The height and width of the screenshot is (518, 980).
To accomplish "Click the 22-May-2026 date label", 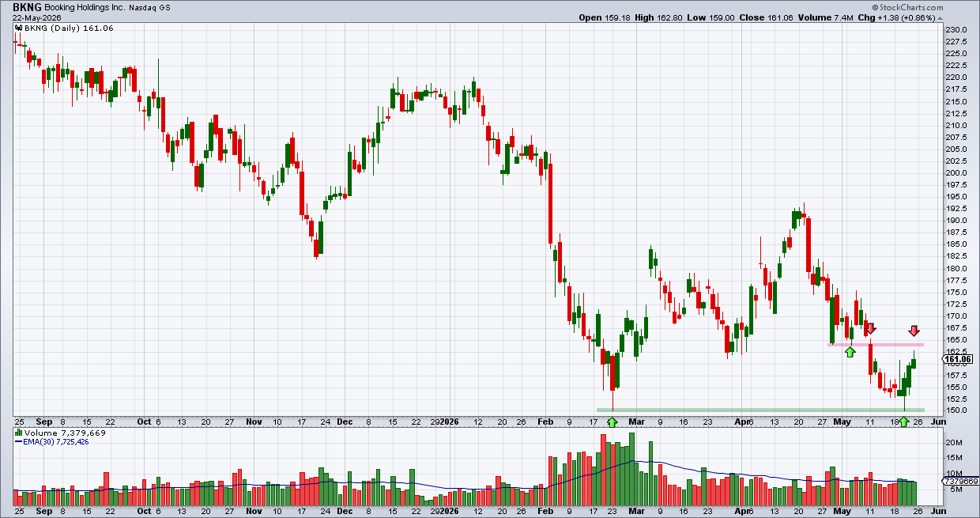I will [x=36, y=17].
